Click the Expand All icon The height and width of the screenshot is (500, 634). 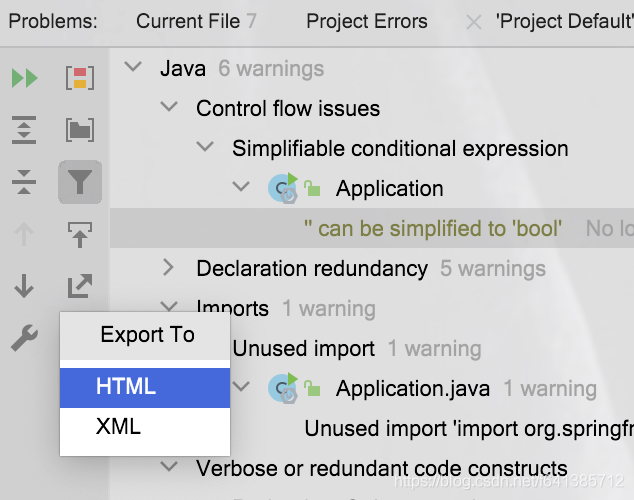pos(24,130)
